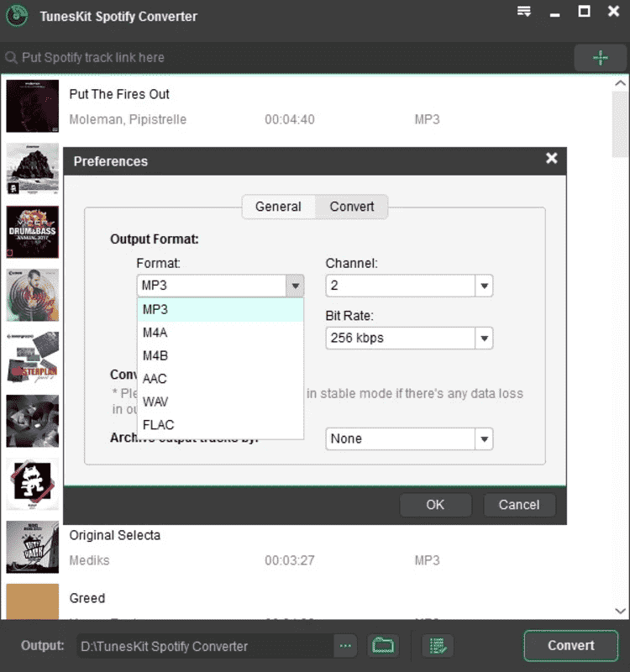Choose AAC from the format list
The width and height of the screenshot is (630, 672).
(x=220, y=379)
